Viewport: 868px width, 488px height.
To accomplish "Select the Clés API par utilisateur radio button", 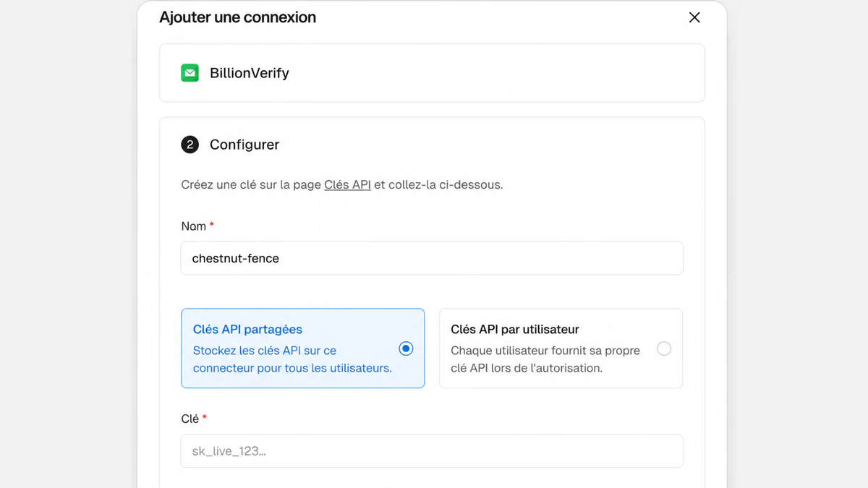I will coord(664,348).
